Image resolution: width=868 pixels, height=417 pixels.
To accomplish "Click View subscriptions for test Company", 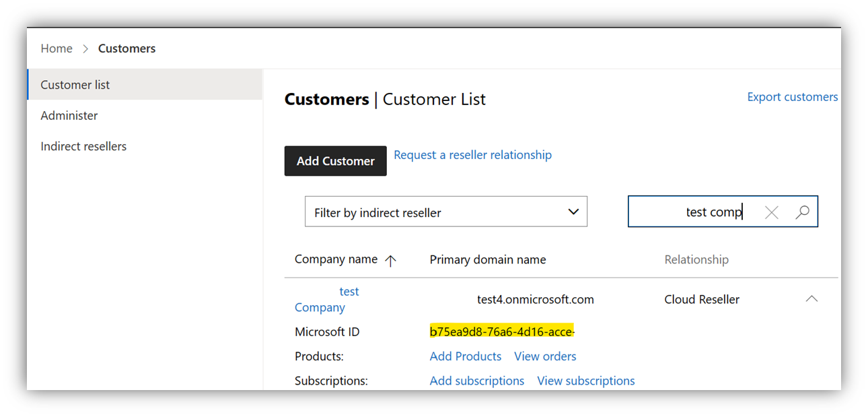I will pyautogui.click(x=585, y=381).
